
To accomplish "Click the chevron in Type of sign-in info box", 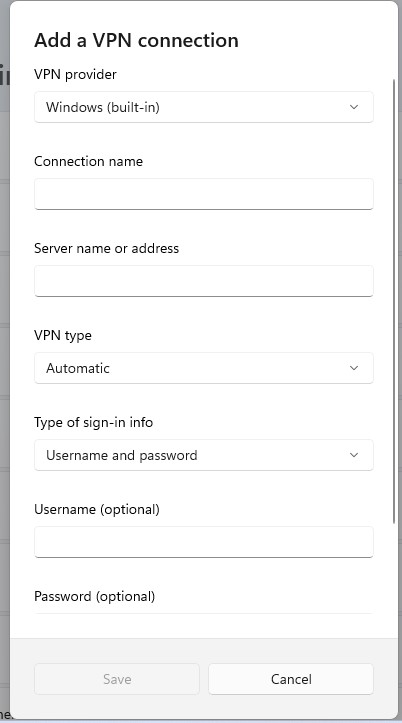I will (x=354, y=455).
